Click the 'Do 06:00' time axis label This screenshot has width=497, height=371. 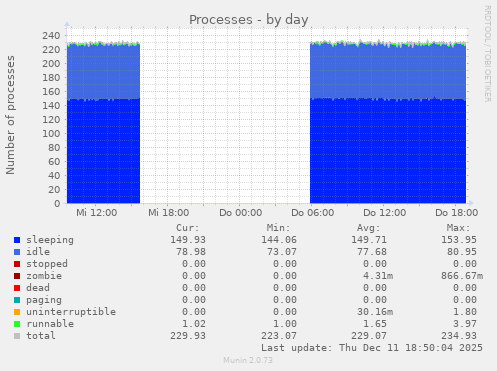click(x=313, y=213)
